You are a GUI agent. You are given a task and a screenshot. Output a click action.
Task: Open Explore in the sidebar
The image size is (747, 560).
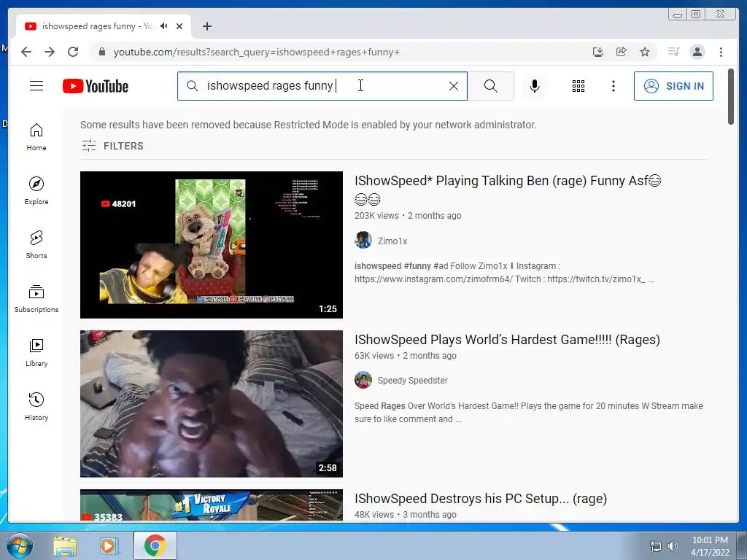[x=36, y=190]
